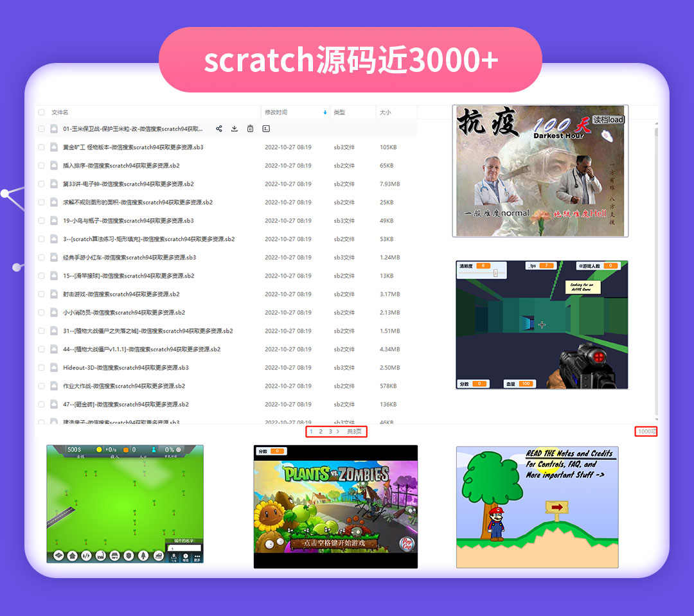This screenshot has width=694, height=616.
Task: Sort by the 修改时间 column header
Action: click(276, 112)
